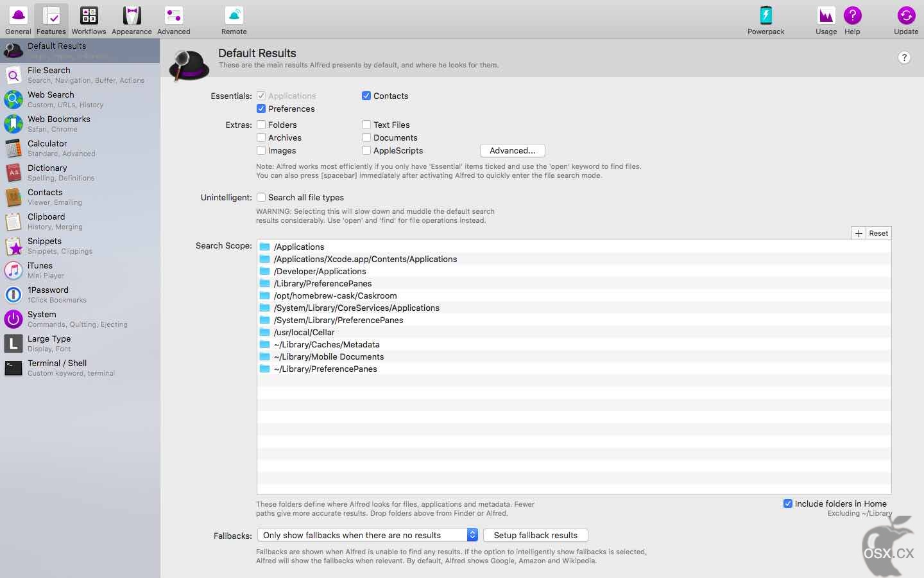Select Default Results in sidebar
Screen dimensions: 924x578
[x=80, y=51]
